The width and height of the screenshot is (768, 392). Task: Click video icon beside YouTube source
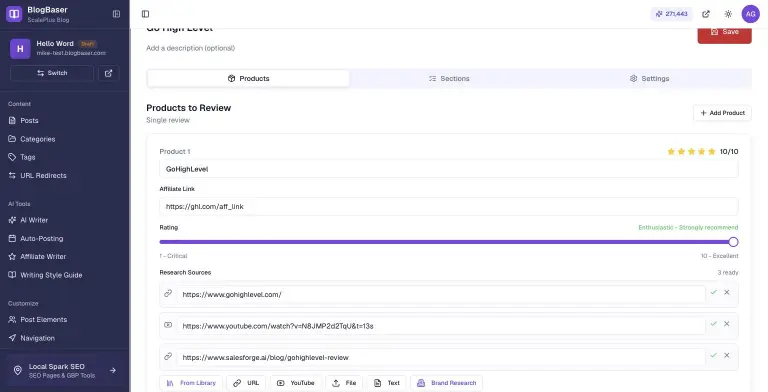(x=168, y=325)
